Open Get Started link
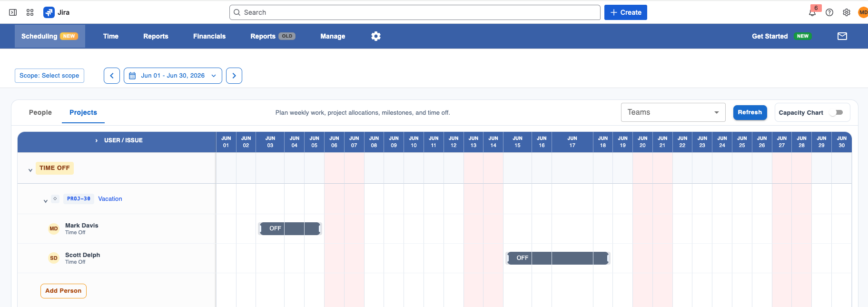The height and width of the screenshot is (307, 868). [770, 36]
